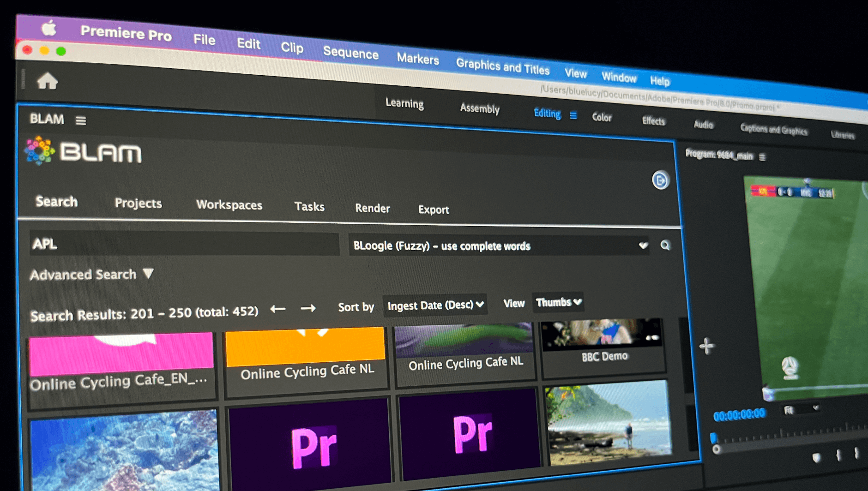Open the Thumbs view dropdown

point(558,303)
